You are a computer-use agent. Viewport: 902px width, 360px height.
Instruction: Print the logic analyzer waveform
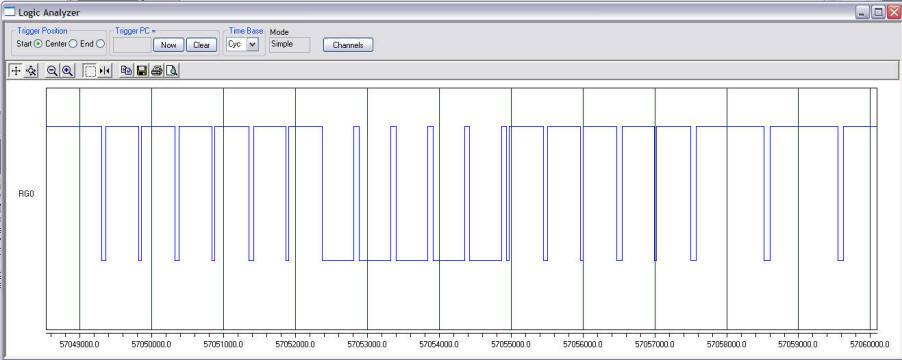click(x=156, y=71)
